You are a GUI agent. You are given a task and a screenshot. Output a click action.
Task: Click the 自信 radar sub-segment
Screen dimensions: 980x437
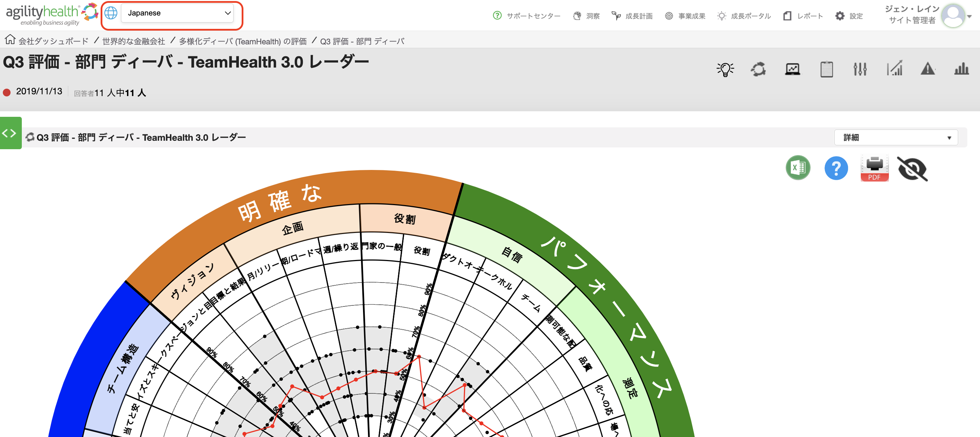tap(512, 254)
